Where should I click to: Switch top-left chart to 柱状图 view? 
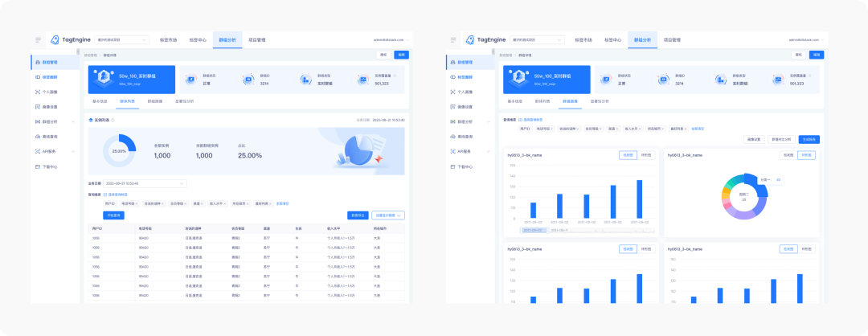tap(628, 156)
